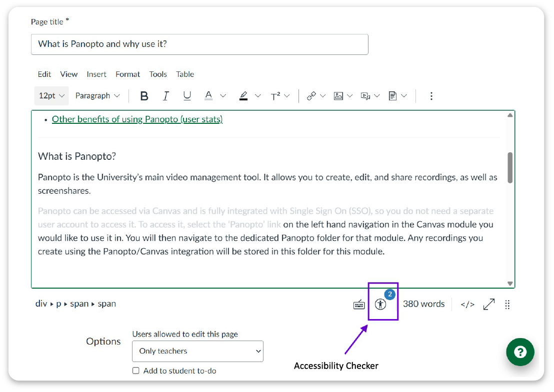The width and height of the screenshot is (554, 392).
Task: Expand editor to fullscreen
Action: pyautogui.click(x=488, y=304)
